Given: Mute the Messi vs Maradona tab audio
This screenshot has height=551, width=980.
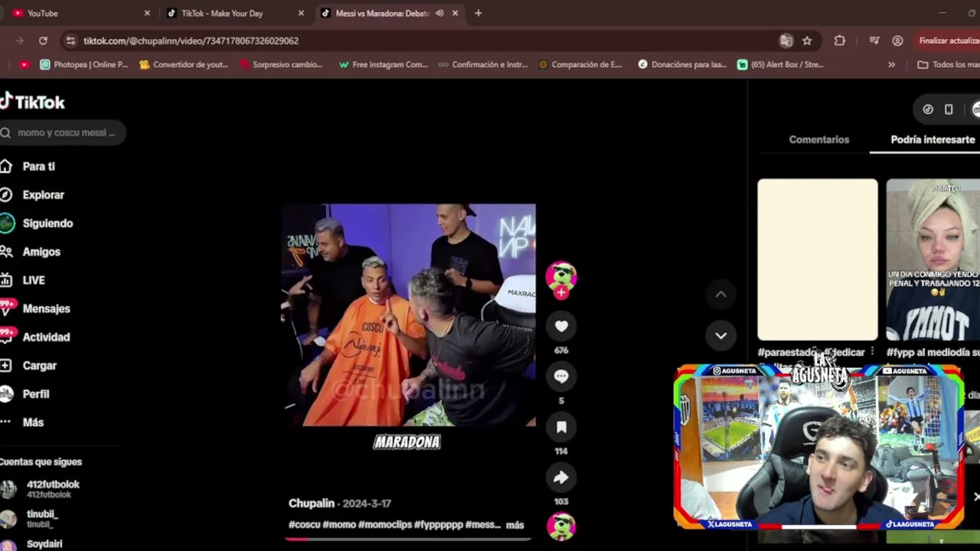Looking at the screenshot, I should pyautogui.click(x=439, y=13).
